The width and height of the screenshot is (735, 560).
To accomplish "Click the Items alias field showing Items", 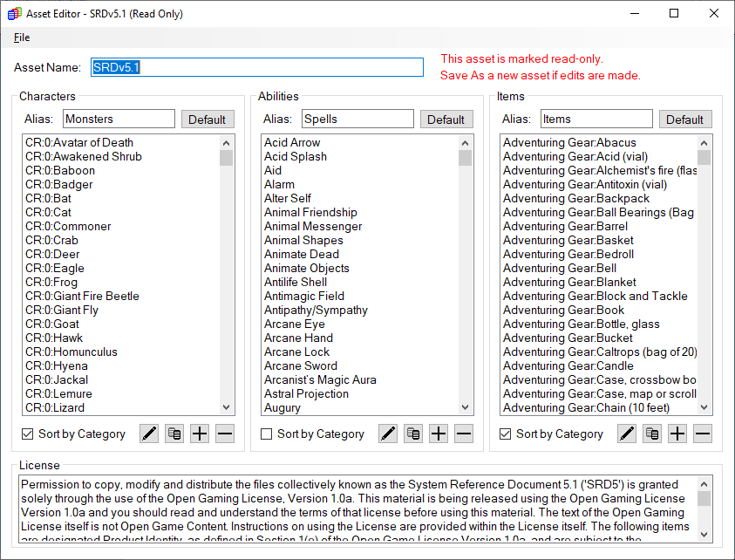I will coord(596,120).
